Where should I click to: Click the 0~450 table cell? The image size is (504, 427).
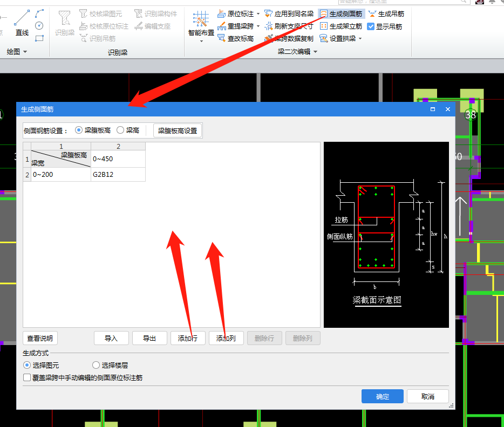(x=118, y=159)
